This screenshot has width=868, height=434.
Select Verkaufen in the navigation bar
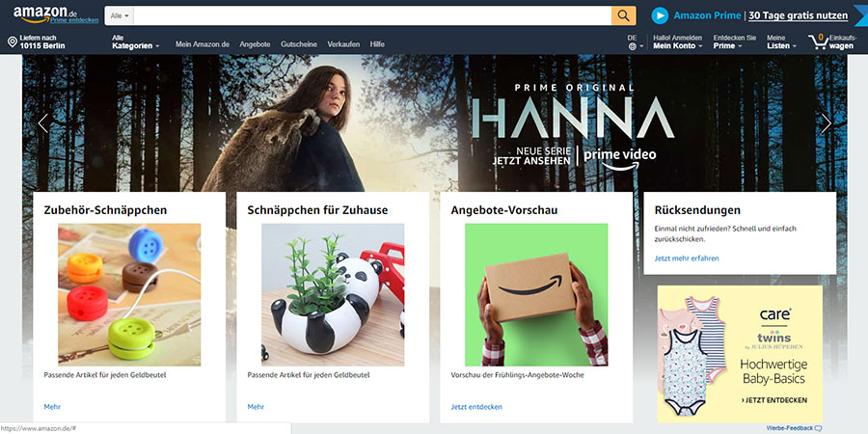343,44
